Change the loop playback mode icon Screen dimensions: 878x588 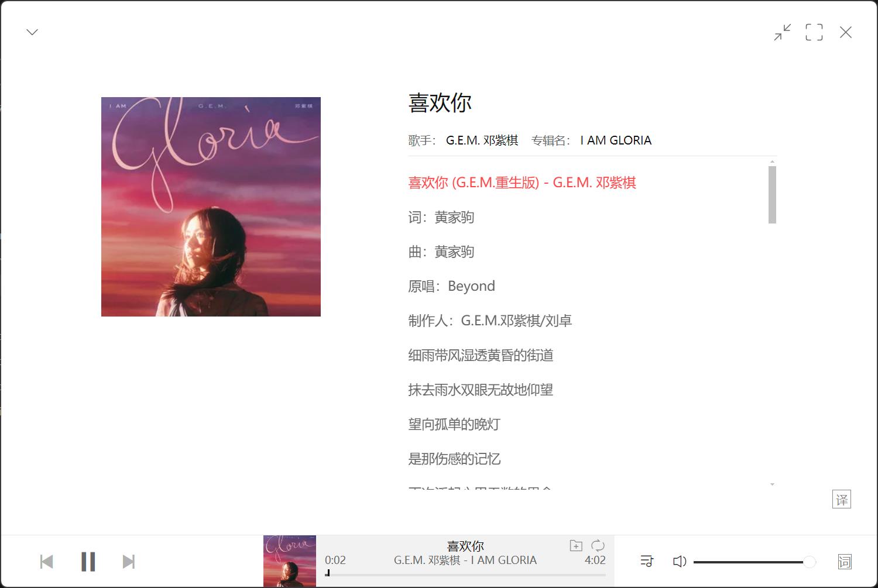(x=598, y=545)
